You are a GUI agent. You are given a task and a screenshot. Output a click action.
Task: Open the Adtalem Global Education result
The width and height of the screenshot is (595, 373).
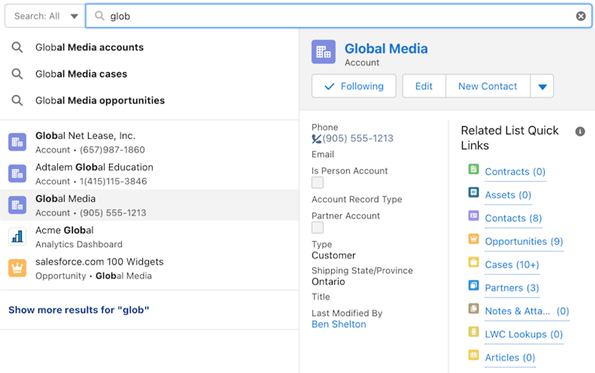pos(149,174)
